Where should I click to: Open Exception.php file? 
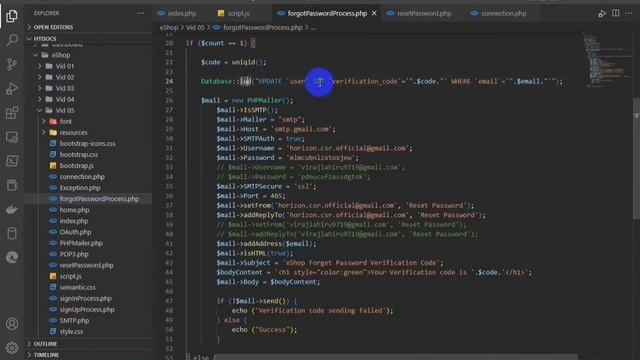(x=80, y=188)
